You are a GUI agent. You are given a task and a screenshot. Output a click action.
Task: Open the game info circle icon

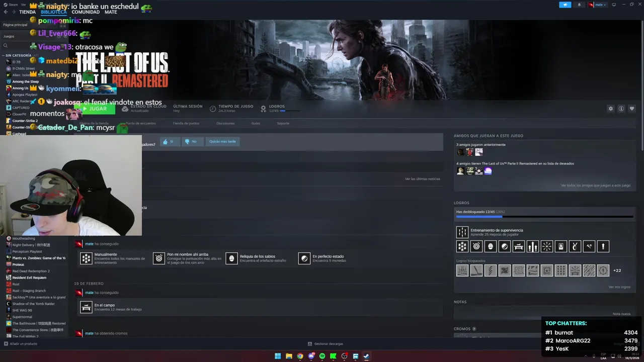coord(621,109)
